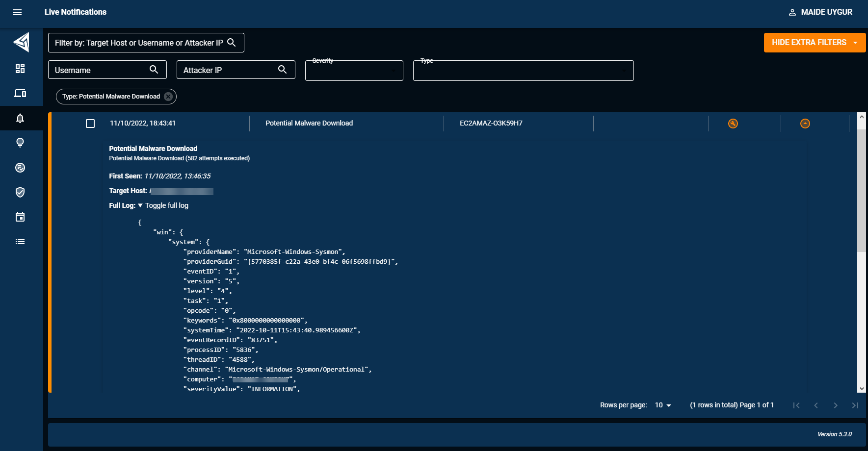Click the paper plane logo icon
This screenshot has height=451, width=868.
tap(22, 42)
